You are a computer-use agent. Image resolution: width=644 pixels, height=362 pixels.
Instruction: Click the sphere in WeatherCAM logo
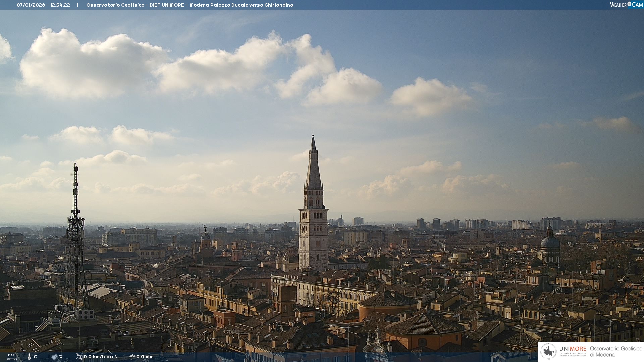point(629,4)
